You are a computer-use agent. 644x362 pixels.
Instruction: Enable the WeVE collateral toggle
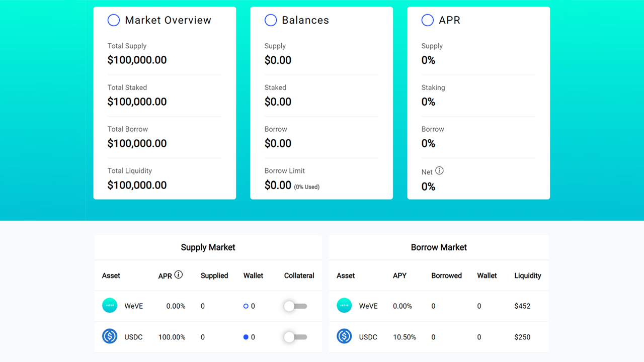click(295, 306)
